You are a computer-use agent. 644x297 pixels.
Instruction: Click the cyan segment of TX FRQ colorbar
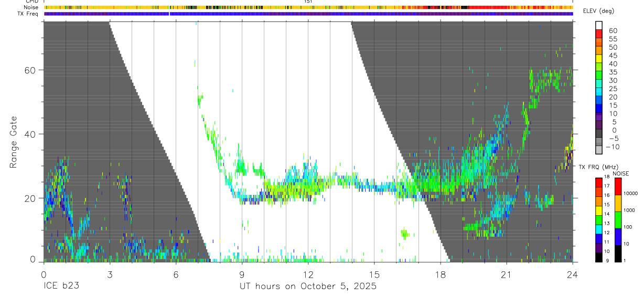tap(599, 229)
